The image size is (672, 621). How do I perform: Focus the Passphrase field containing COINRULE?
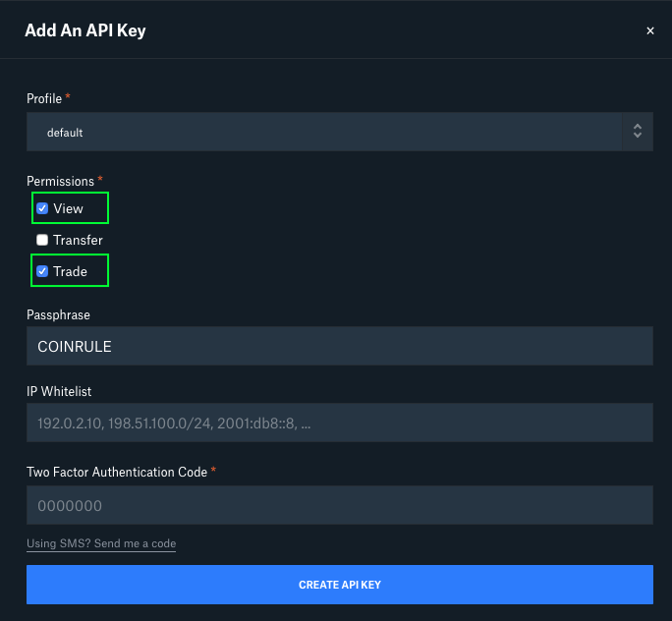(x=339, y=346)
